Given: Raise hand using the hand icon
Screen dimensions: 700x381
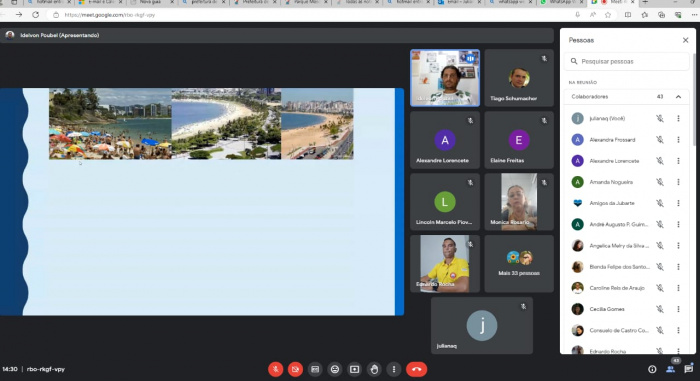Looking at the screenshot, I should pyautogui.click(x=374, y=369).
